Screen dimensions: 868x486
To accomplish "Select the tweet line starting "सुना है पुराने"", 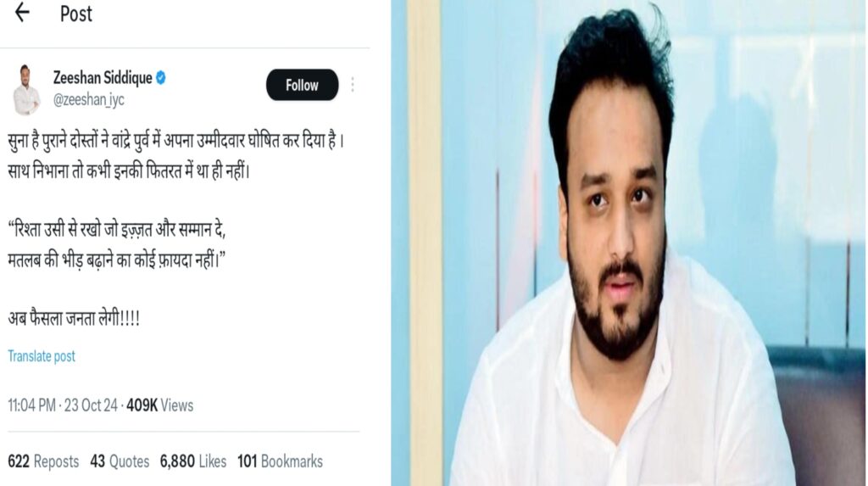I will [x=176, y=141].
